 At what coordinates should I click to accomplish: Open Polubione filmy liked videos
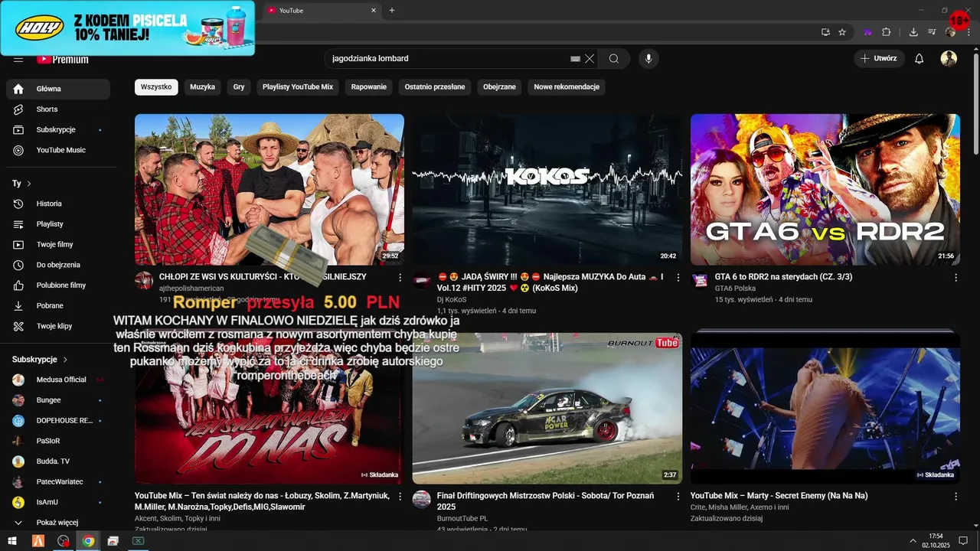(58, 285)
